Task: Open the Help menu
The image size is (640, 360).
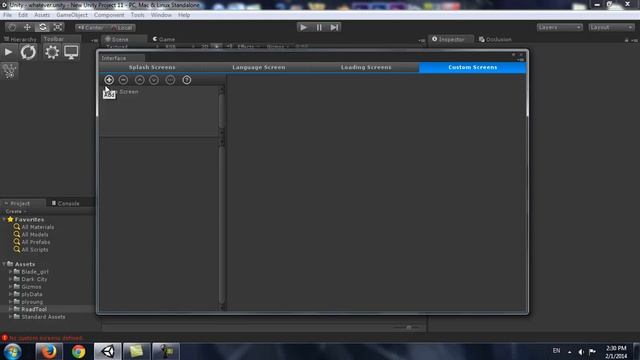Action: 184,15
